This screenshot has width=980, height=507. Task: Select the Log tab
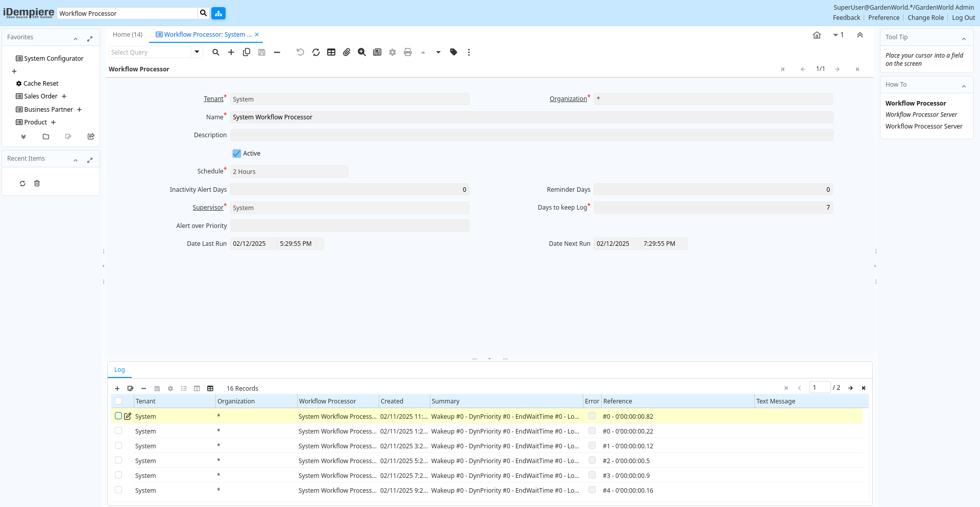pos(119,370)
